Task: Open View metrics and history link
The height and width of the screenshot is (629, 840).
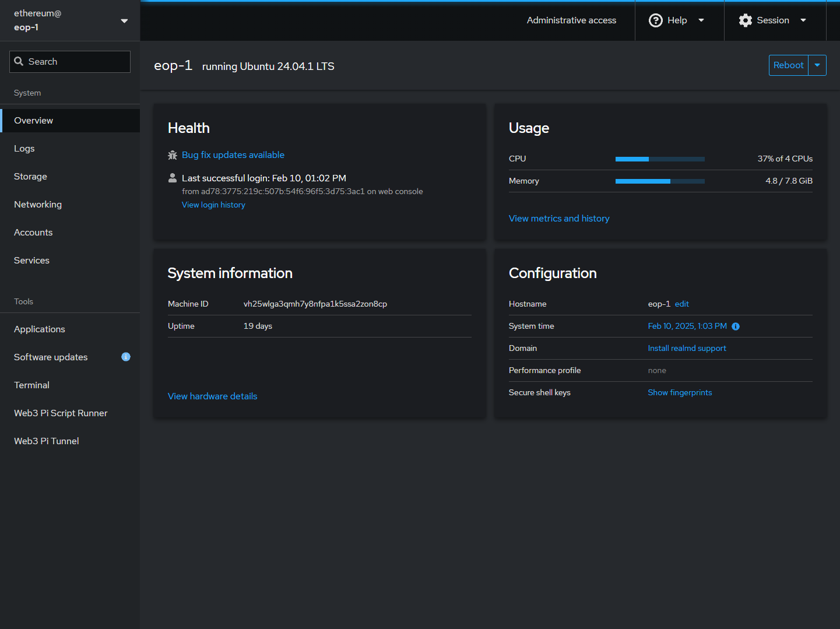Action: click(x=559, y=219)
